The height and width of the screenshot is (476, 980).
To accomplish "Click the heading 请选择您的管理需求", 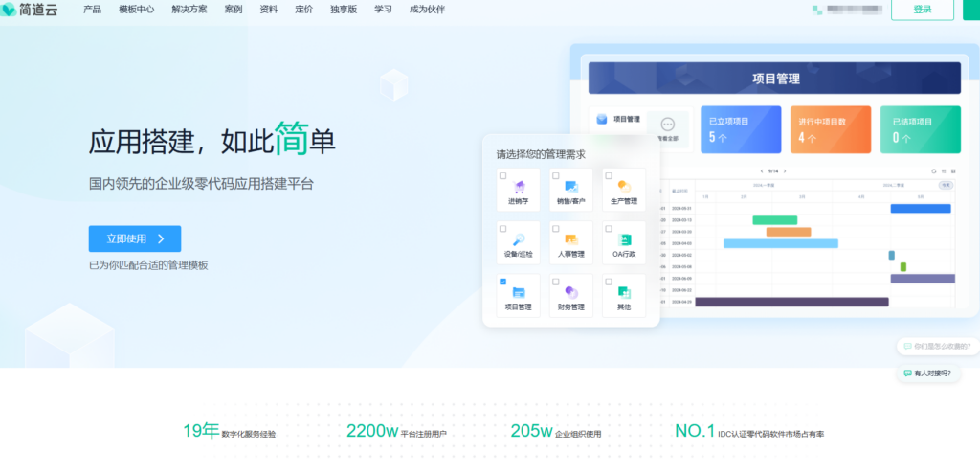I will pos(541,154).
